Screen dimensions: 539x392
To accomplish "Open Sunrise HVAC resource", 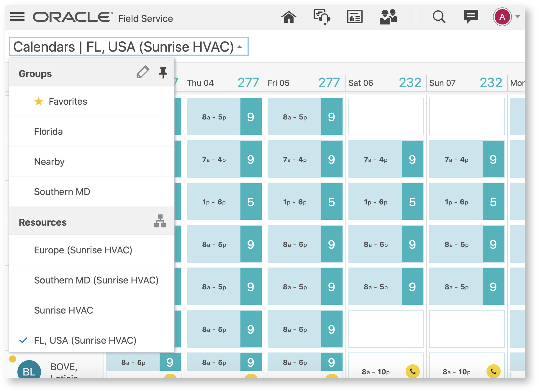I will click(63, 310).
